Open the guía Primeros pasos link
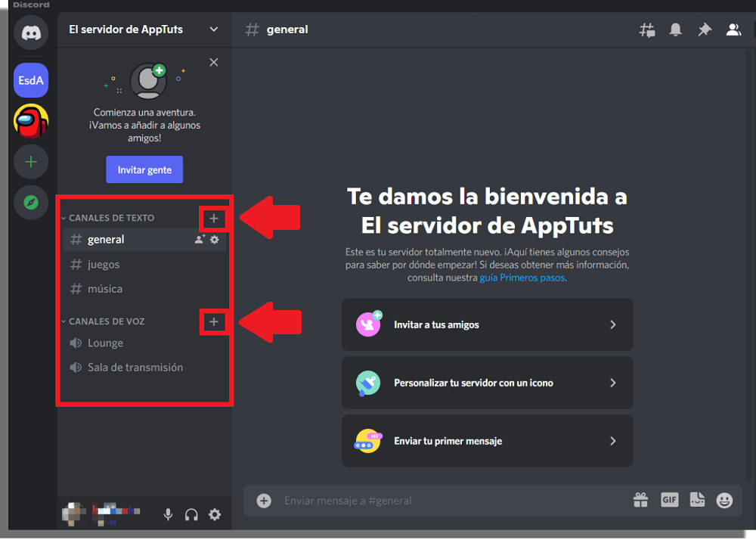756x540 pixels. coord(522,278)
